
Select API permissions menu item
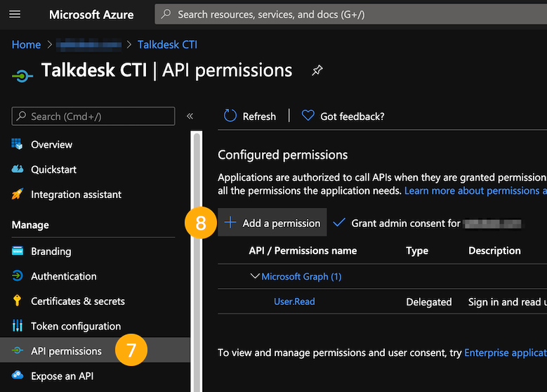[95, 350]
